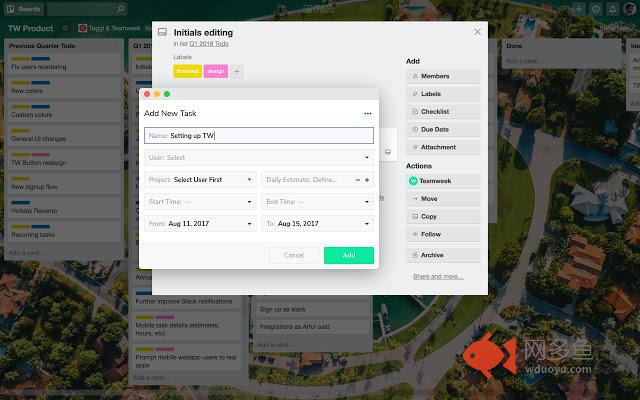Image resolution: width=640 pixels, height=400 pixels.
Task: Open the info icon in Trello header
Action: (x=596, y=9)
